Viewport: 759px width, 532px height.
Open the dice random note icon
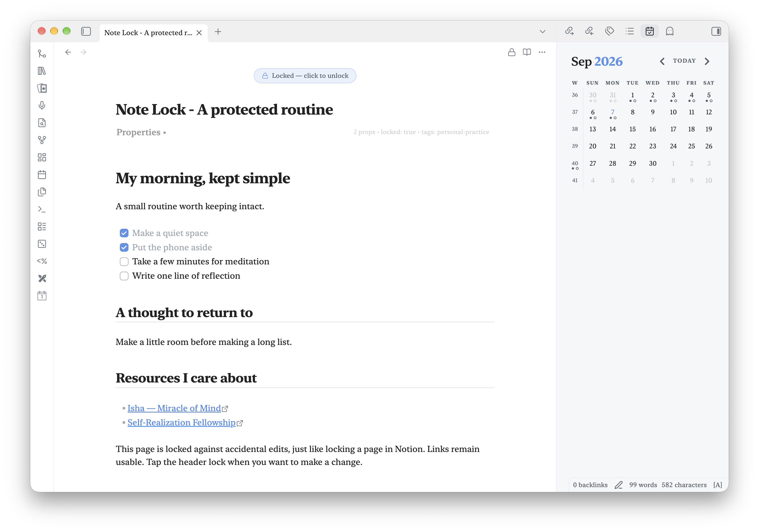(x=42, y=244)
